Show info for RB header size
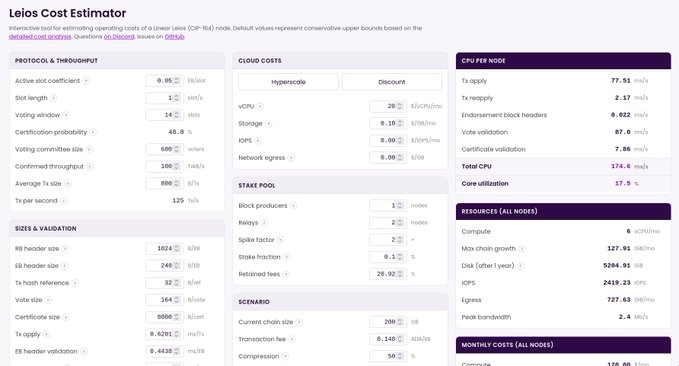Viewport: 679px width, 366px height. pos(65,249)
